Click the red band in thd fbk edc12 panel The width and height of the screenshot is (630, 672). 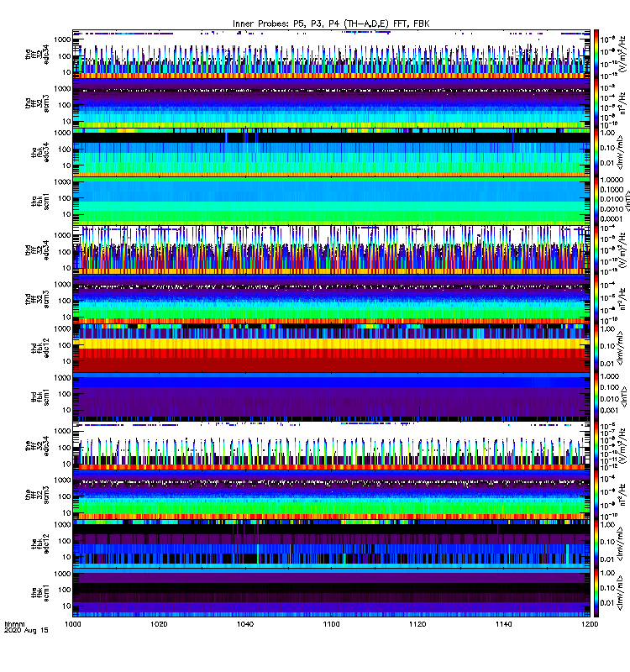[331, 353]
